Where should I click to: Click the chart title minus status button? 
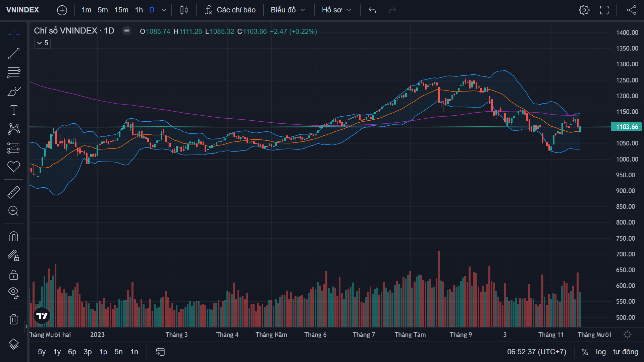coord(127,31)
